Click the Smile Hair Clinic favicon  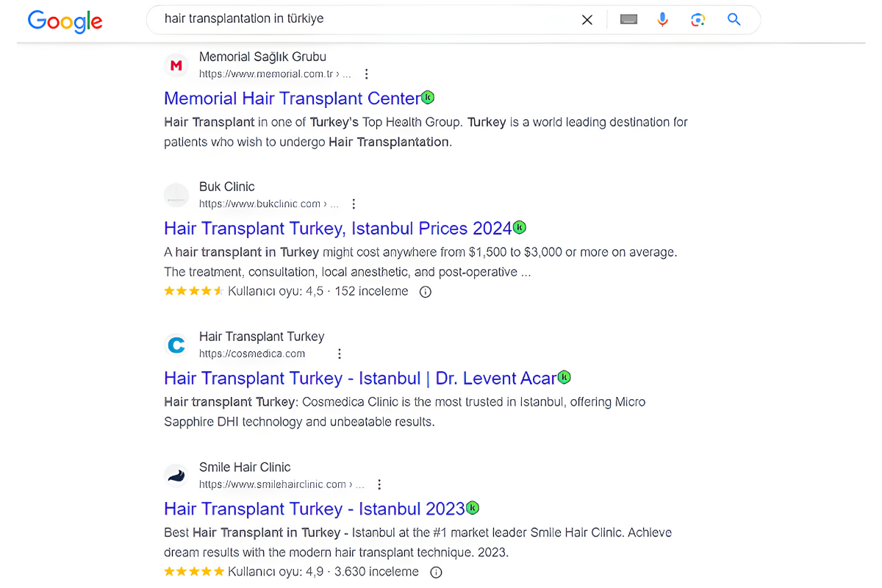pos(176,476)
